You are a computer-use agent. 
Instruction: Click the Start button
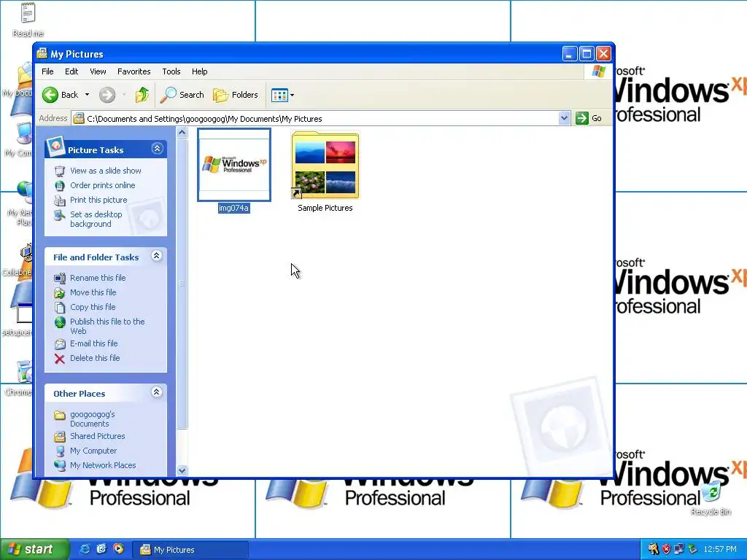coord(34,549)
